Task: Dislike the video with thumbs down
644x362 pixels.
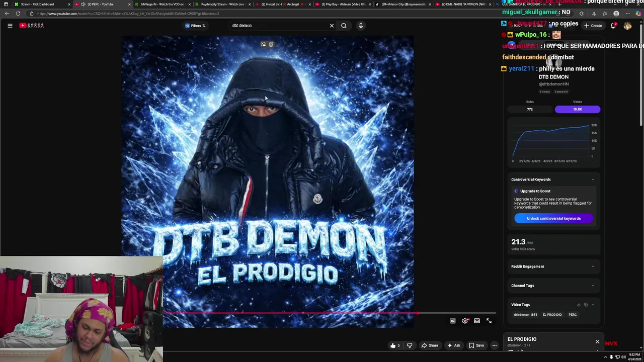Action: click(410, 345)
